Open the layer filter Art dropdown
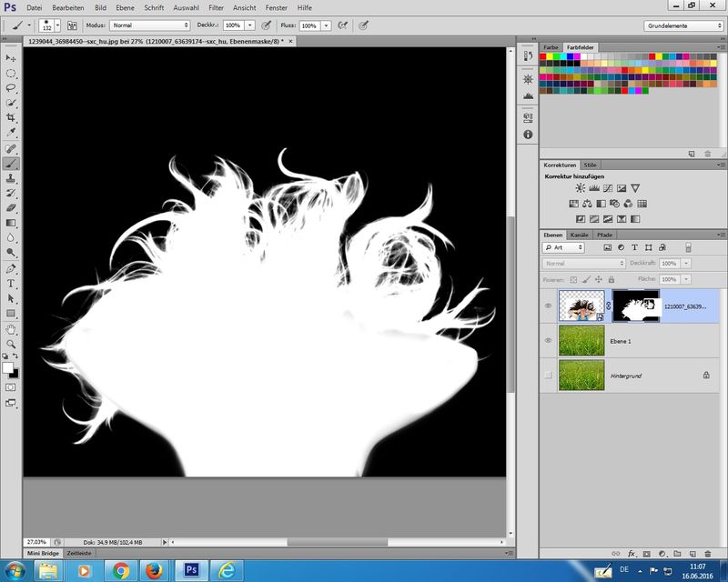This screenshot has height=582, width=728. click(564, 246)
